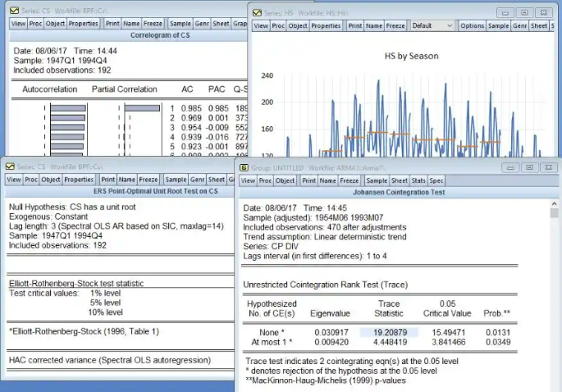Open Properties in the ERS unit root window
This screenshot has width=562, height=392.
(x=79, y=180)
